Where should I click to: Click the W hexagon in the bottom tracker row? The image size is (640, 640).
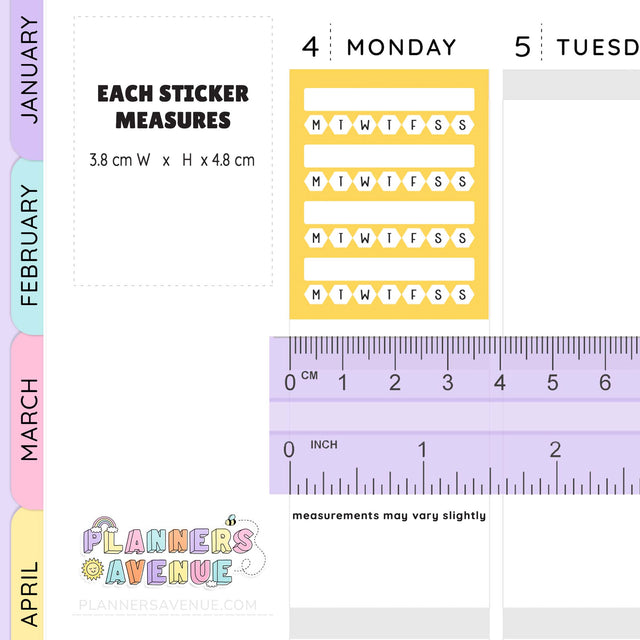pyautogui.click(x=365, y=294)
